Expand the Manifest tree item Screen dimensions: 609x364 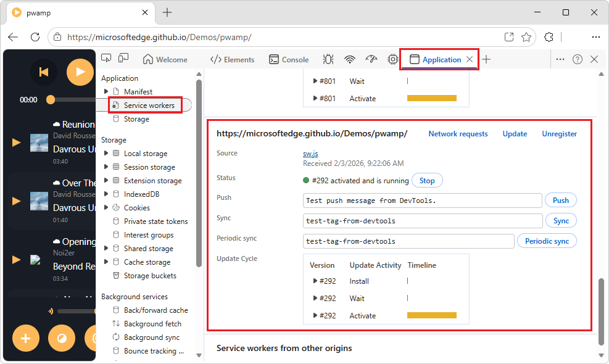pos(106,92)
